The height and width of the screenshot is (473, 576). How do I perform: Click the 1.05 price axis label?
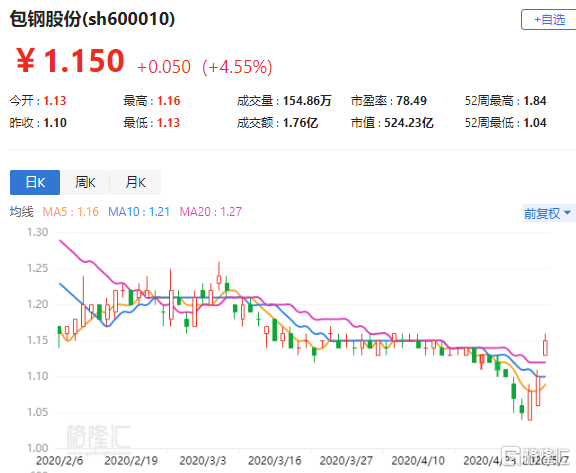[37, 412]
